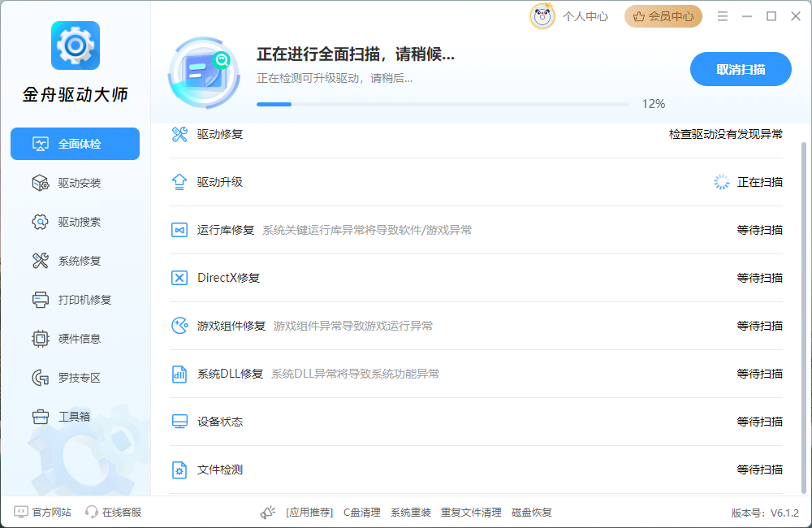Click the scan progress bar at 12%
The width and height of the screenshot is (812, 528).
pos(443,104)
